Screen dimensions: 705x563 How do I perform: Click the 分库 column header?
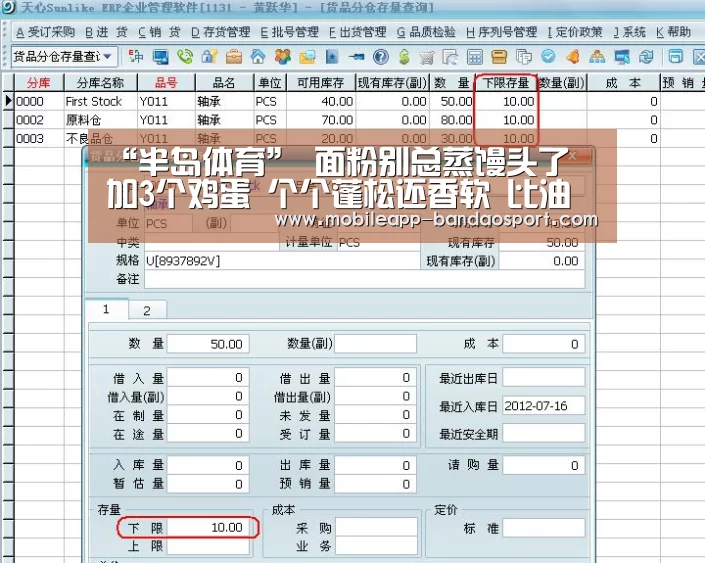pyautogui.click(x=39, y=83)
